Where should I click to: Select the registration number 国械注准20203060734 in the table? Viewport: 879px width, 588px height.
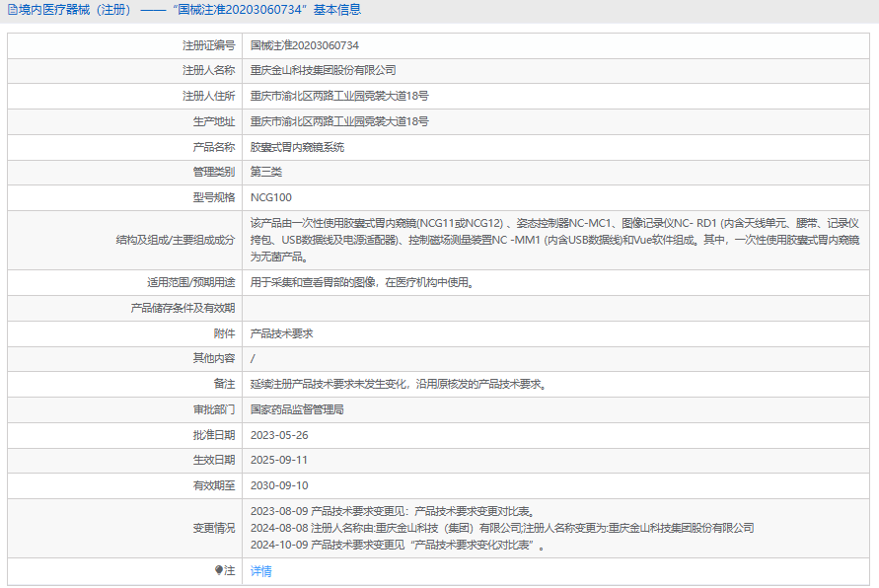pyautogui.click(x=305, y=45)
